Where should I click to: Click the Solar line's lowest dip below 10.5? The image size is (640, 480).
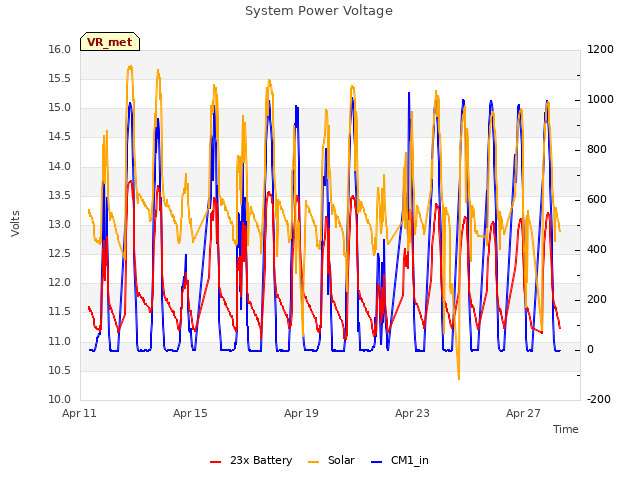pos(459,379)
